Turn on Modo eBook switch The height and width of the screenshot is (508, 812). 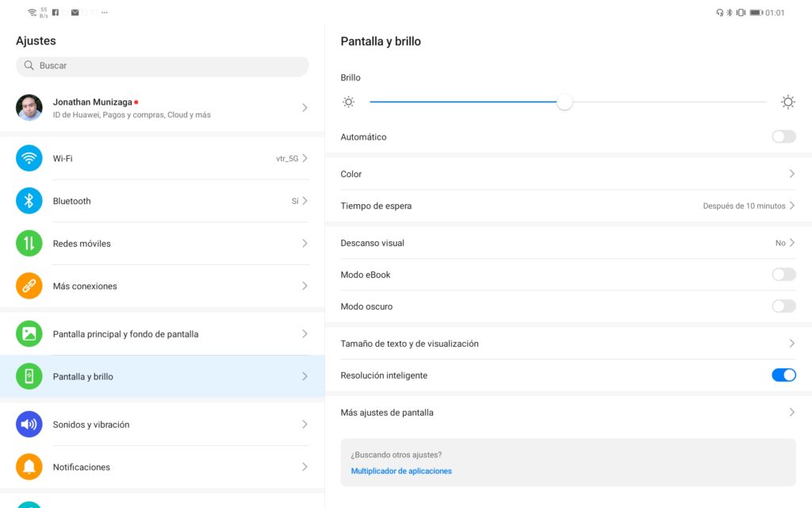[x=783, y=275]
